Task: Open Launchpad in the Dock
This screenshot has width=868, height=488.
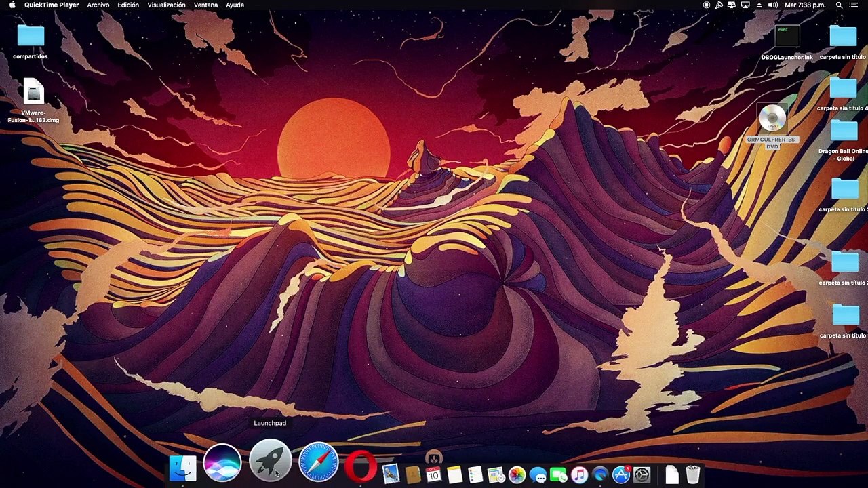Action: (x=270, y=462)
